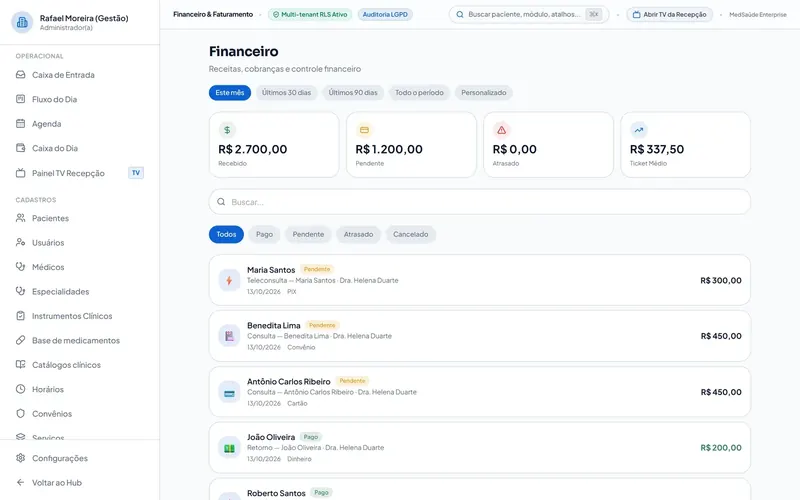Image resolution: width=800 pixels, height=500 pixels.
Task: Open Caixa de Entrada inbox icon
Action: pyautogui.click(x=20, y=74)
